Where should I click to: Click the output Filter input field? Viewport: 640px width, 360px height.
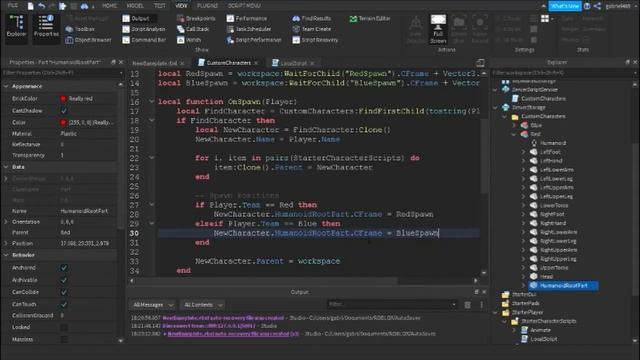pyautogui.click(x=392, y=304)
